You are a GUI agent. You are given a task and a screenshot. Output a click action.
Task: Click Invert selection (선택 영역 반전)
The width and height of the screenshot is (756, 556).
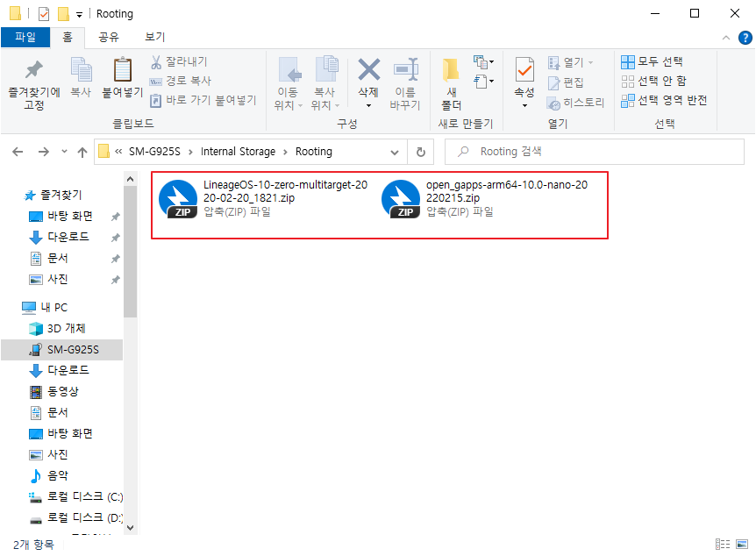point(664,100)
